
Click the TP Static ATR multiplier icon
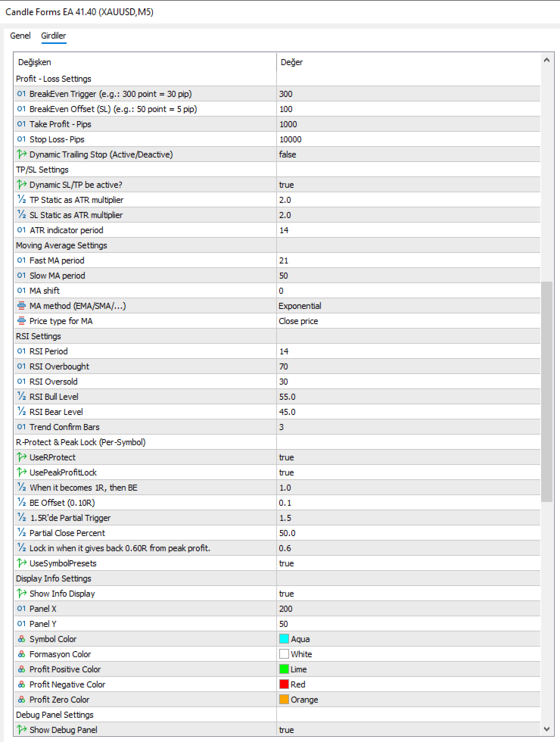(21, 200)
